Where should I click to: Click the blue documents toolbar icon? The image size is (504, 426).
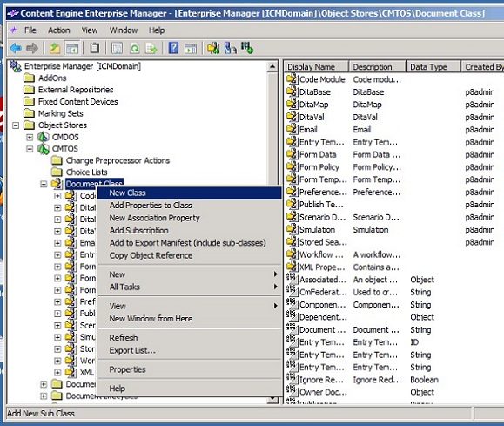click(230, 49)
